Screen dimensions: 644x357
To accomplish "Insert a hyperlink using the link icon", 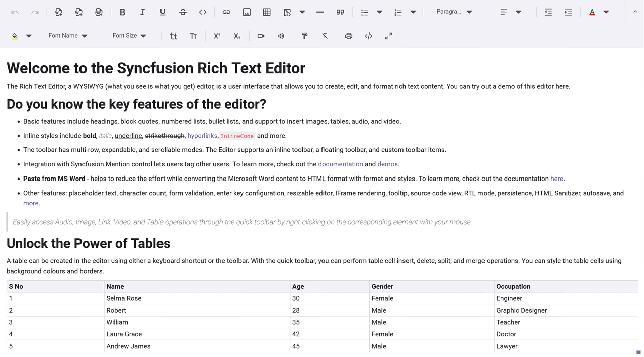I will (x=226, y=12).
